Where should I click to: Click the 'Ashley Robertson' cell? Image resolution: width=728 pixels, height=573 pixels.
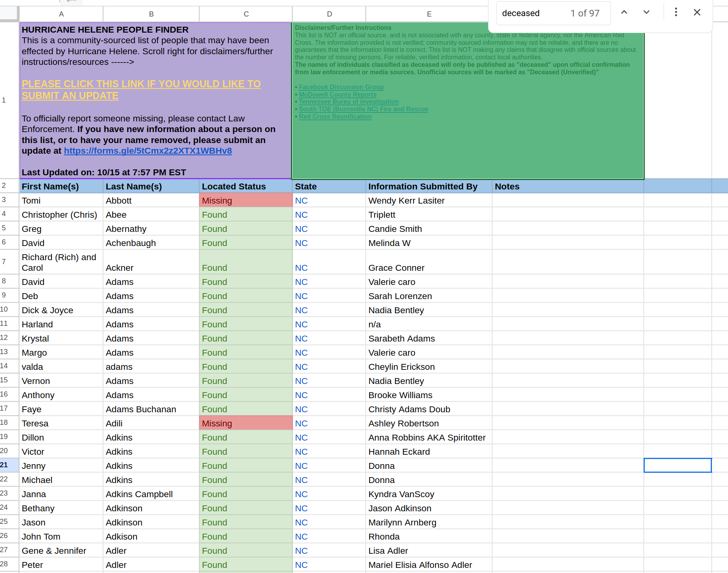429,423
